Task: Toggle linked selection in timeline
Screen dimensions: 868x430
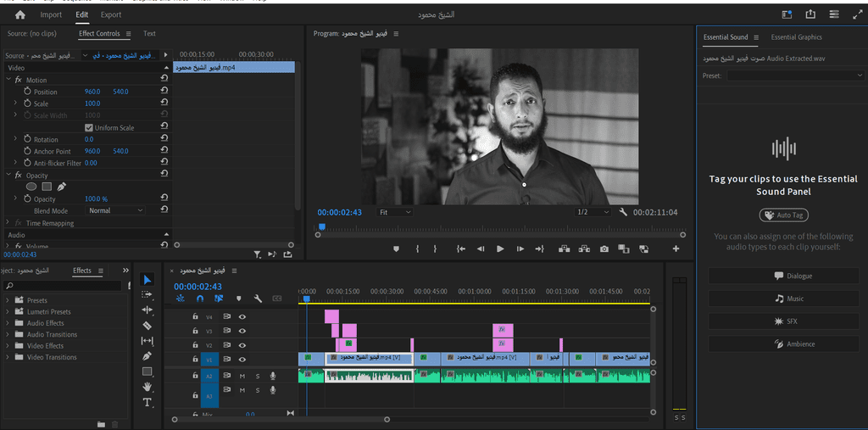Action: click(x=219, y=299)
